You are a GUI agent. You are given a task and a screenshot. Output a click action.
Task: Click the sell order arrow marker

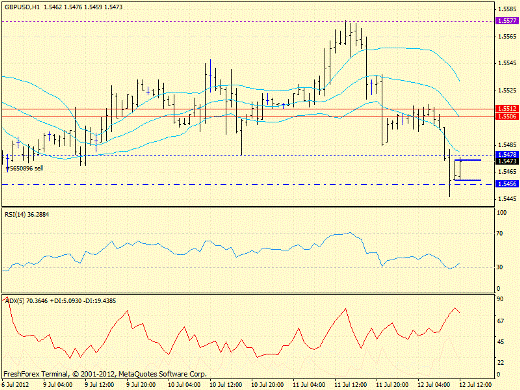coord(8,169)
